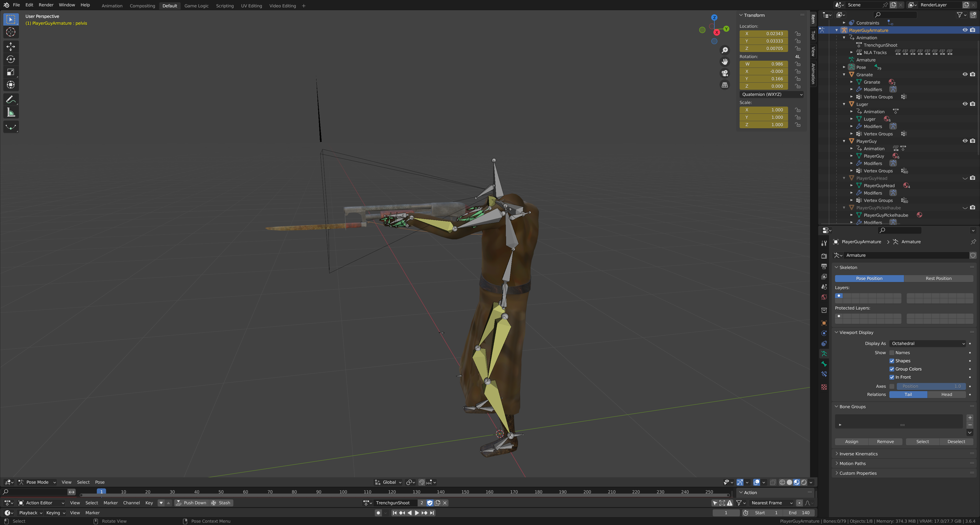Open the Output properties tab icon
This screenshot has height=525, width=980.
tap(824, 266)
